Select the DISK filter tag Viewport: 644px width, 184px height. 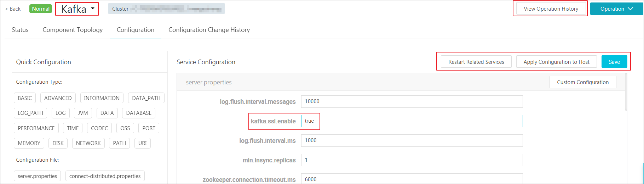coord(58,143)
